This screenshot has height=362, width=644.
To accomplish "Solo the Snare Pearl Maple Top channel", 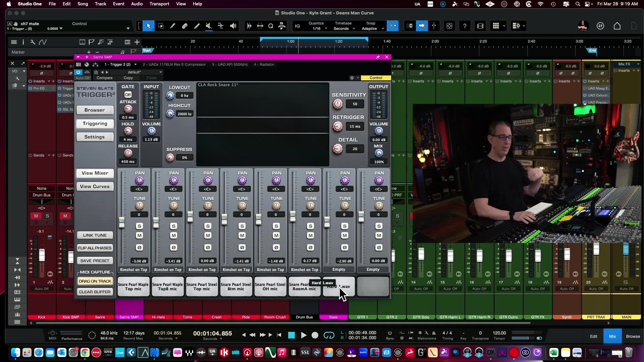I will 140,226.
